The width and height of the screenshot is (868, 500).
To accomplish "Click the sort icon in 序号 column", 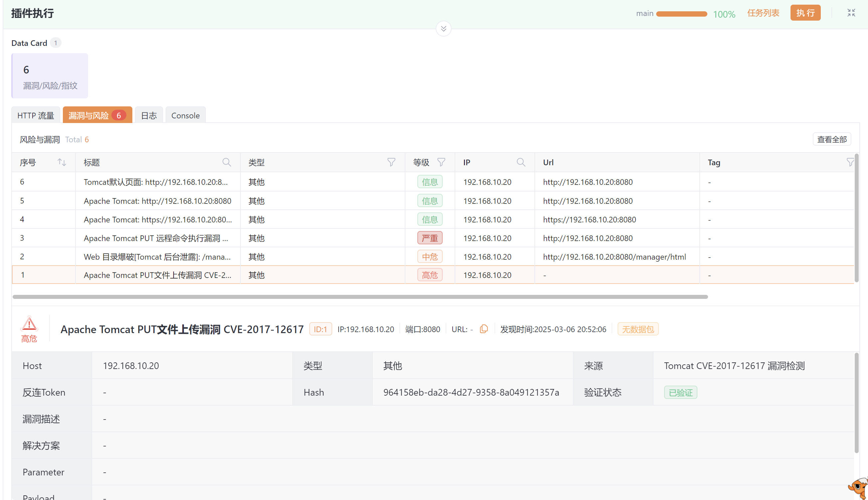I will [x=62, y=162].
